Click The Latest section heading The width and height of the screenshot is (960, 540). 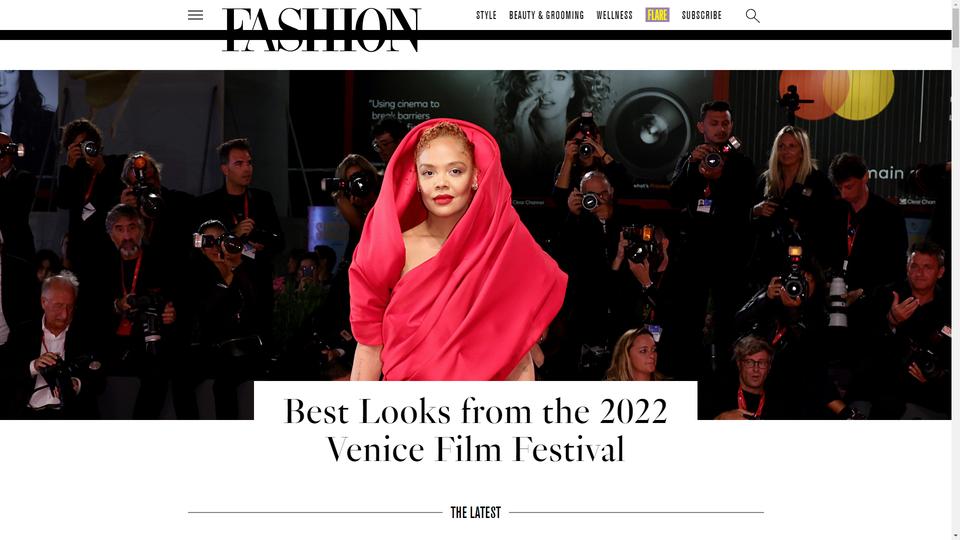click(476, 512)
